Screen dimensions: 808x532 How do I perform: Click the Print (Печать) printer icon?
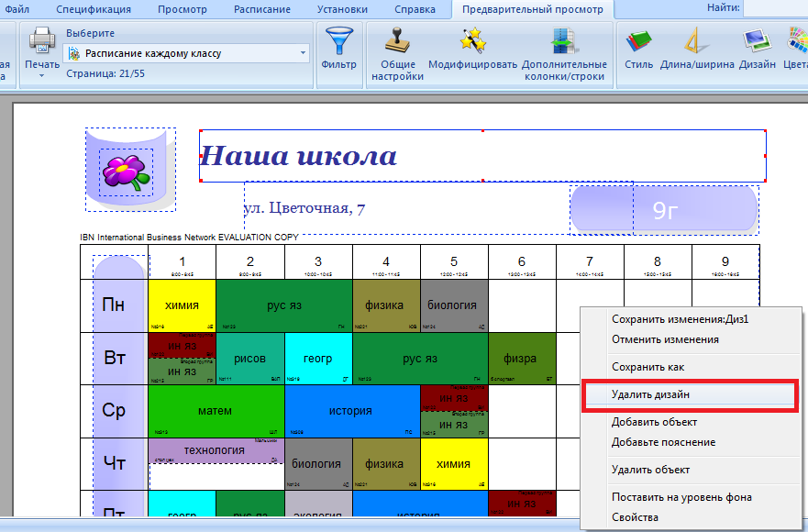42,41
